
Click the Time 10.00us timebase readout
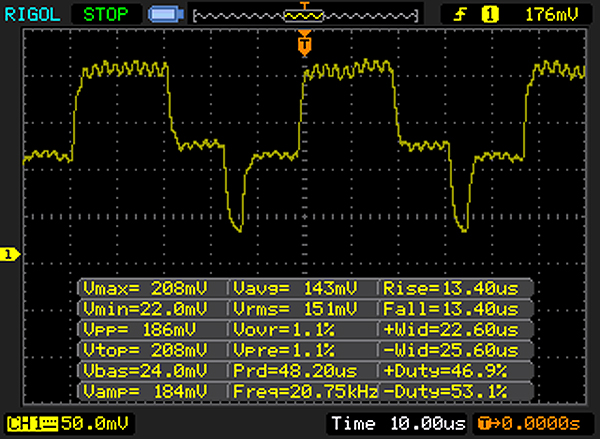pyautogui.click(x=398, y=424)
